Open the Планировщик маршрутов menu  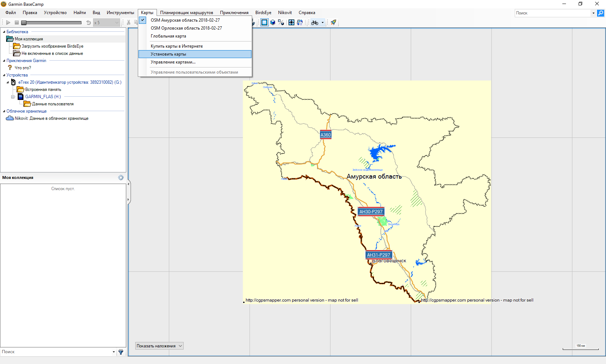186,13
